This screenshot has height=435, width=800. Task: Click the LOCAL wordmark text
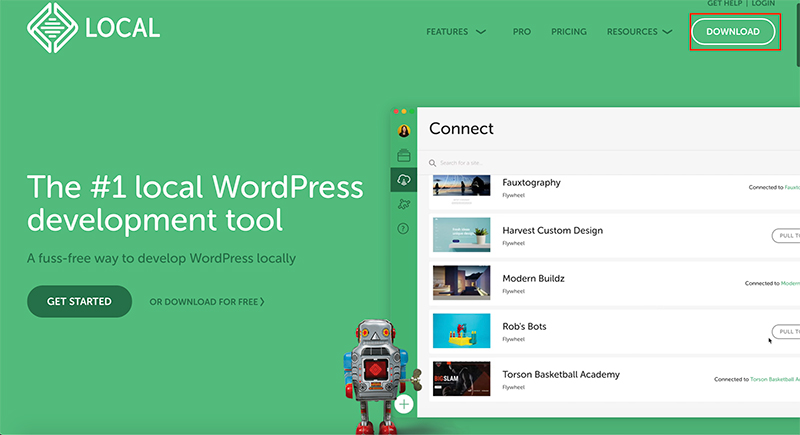[122, 28]
